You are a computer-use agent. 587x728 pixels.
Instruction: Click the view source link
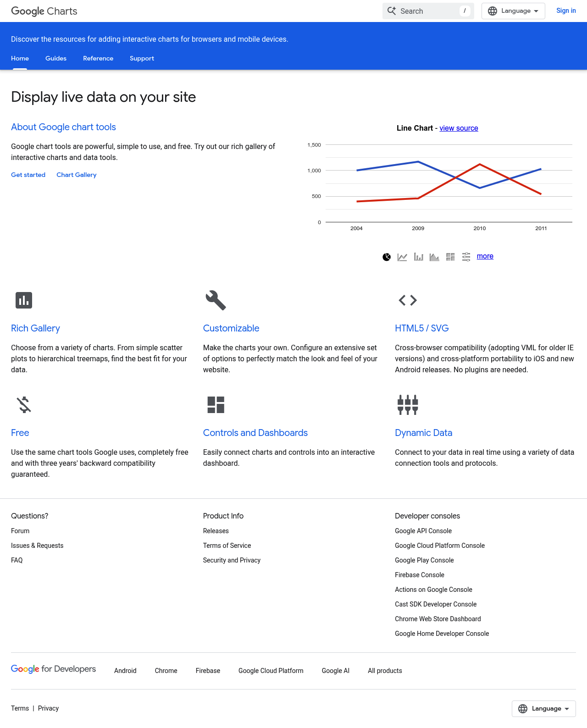click(x=459, y=128)
